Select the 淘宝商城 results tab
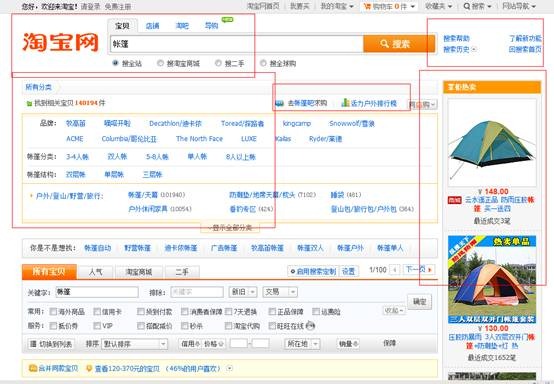 pyautogui.click(x=139, y=272)
